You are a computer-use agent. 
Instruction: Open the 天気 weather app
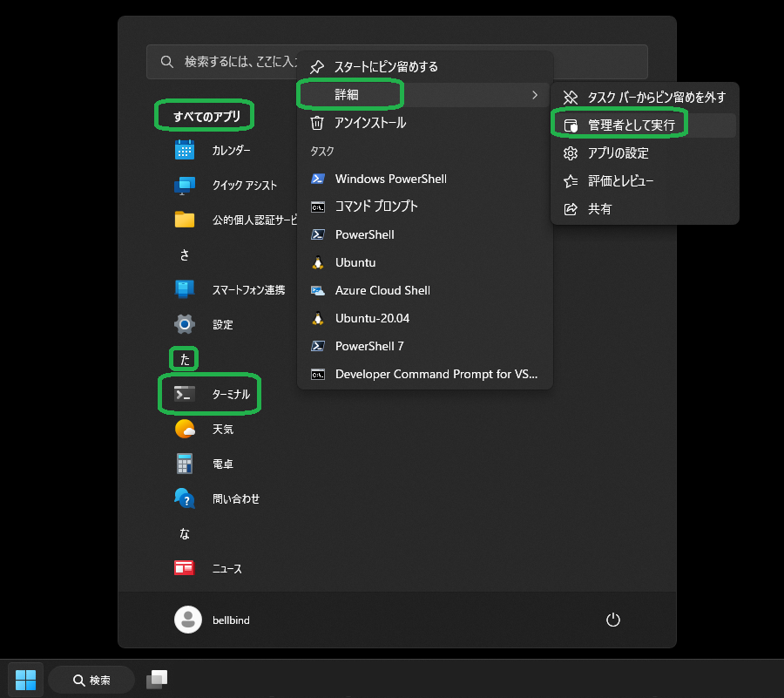tap(202, 429)
